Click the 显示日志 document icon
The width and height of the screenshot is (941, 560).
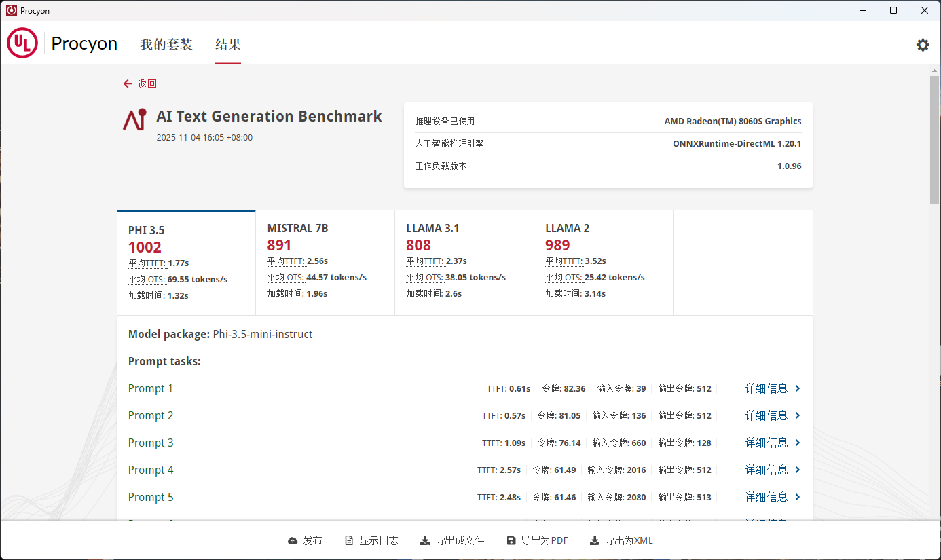point(349,541)
